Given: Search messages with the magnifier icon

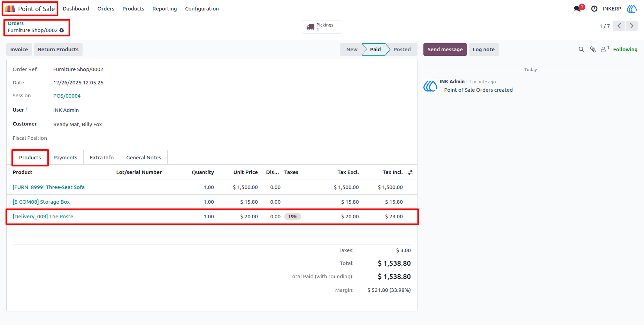Looking at the screenshot, I should (x=581, y=50).
